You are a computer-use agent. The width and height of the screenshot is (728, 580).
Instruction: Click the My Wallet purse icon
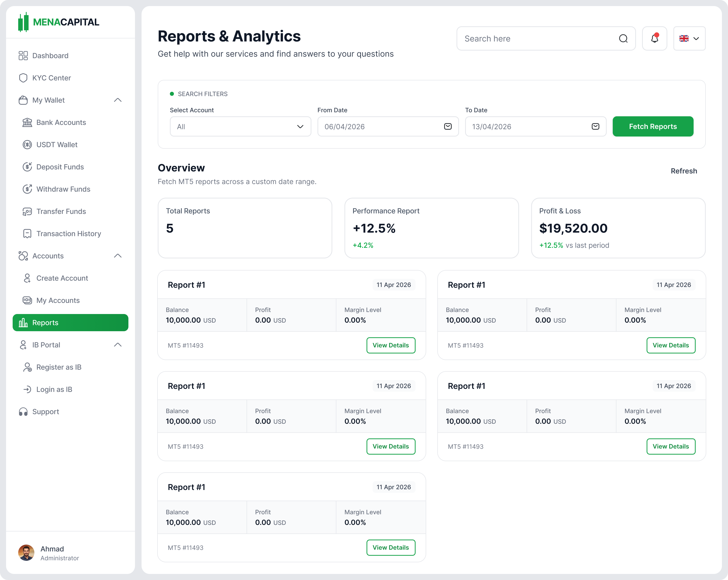pos(23,100)
